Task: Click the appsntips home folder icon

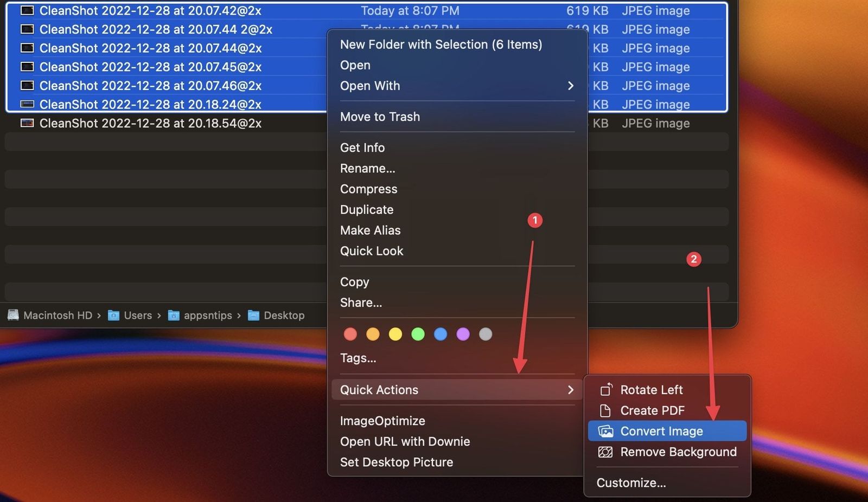Action: tap(173, 315)
